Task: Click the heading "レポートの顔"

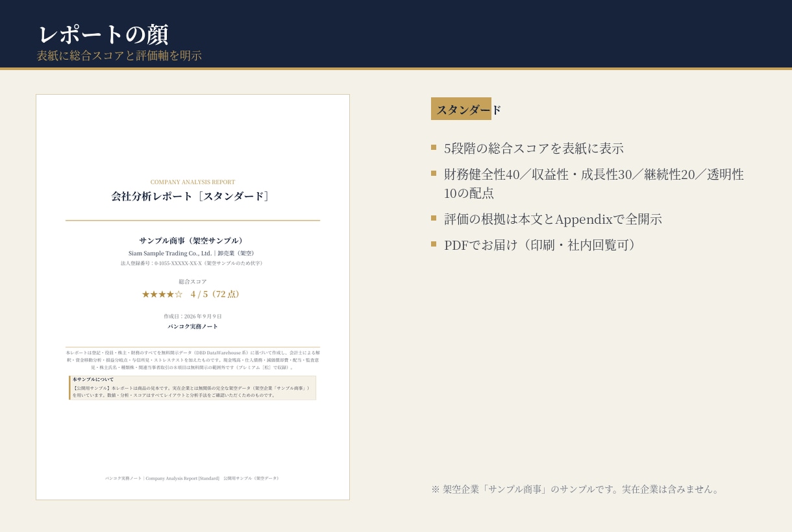Action: point(103,34)
